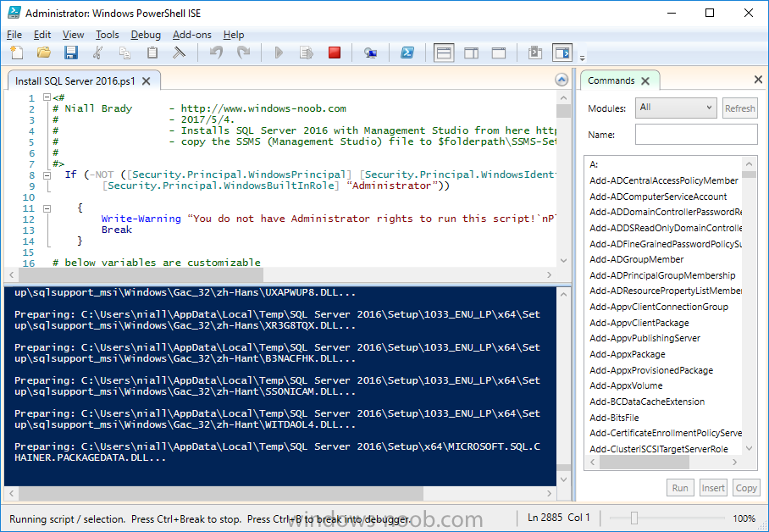Close the Commands tab with its X
This screenshot has height=532, width=769.
pos(645,81)
